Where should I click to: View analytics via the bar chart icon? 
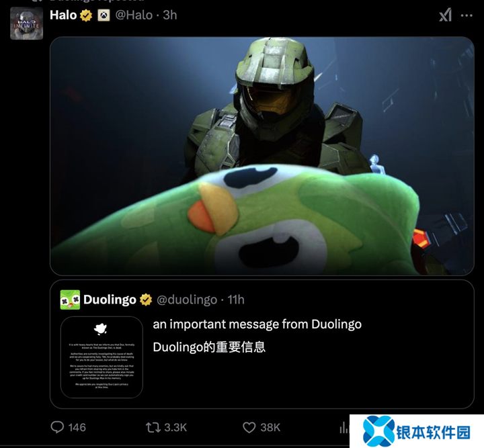pyautogui.click(x=344, y=427)
